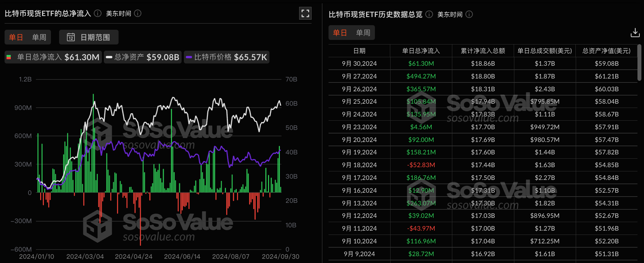
Task: Click the purple line swatch for 比特币价格
Action: pyautogui.click(x=189, y=57)
